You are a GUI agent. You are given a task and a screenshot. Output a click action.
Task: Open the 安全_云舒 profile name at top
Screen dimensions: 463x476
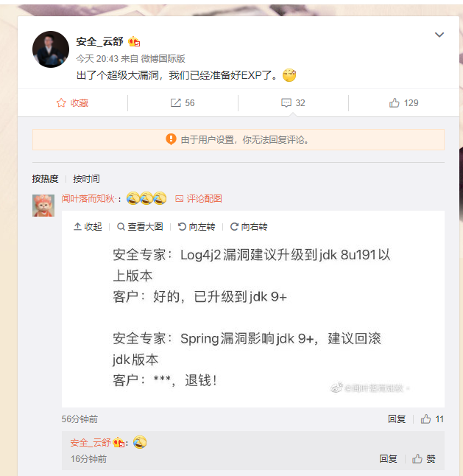click(x=100, y=41)
